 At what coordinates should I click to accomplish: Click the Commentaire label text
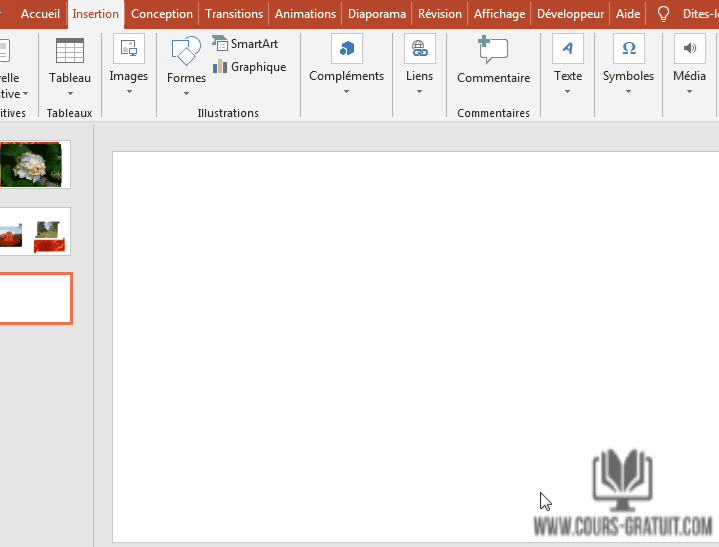coord(494,78)
